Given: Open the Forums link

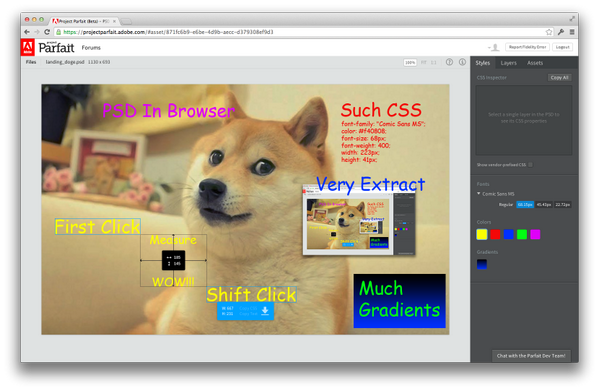Looking at the screenshot, I should [x=91, y=48].
